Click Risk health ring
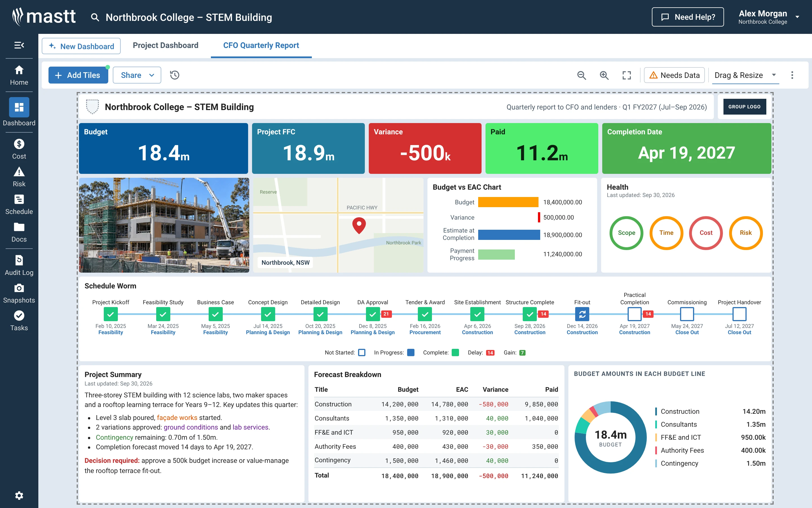This screenshot has height=508, width=812. tap(745, 233)
